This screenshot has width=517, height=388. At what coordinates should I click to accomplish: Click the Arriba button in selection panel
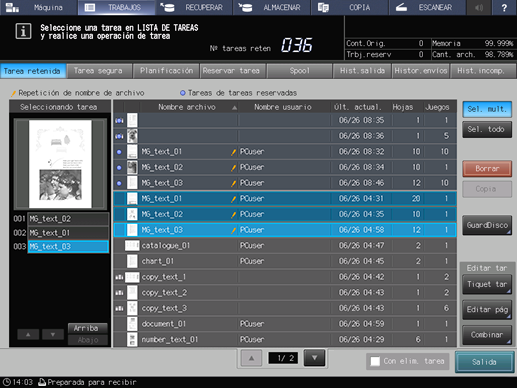point(88,328)
